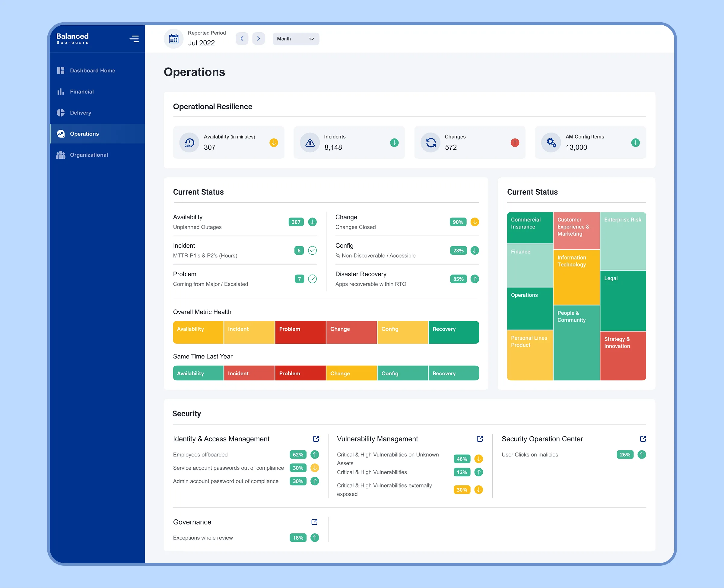
Task: Open the Month period dropdown
Action: (296, 39)
